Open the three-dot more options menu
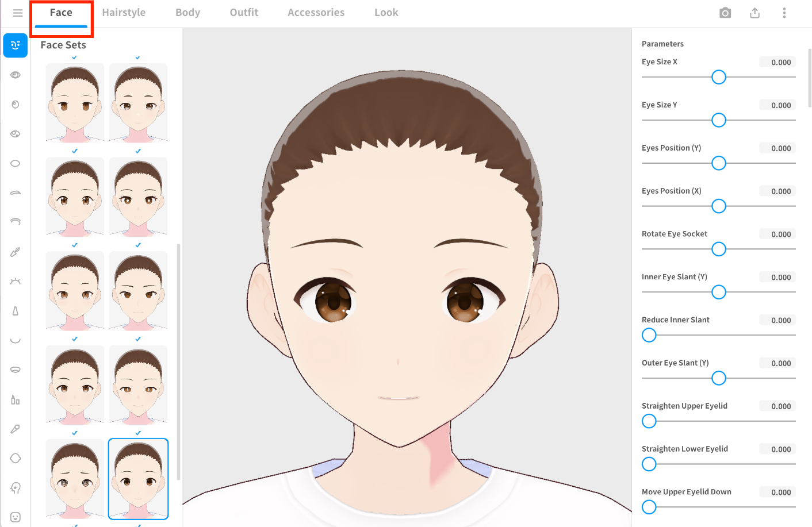Image resolution: width=812 pixels, height=527 pixels. [784, 13]
